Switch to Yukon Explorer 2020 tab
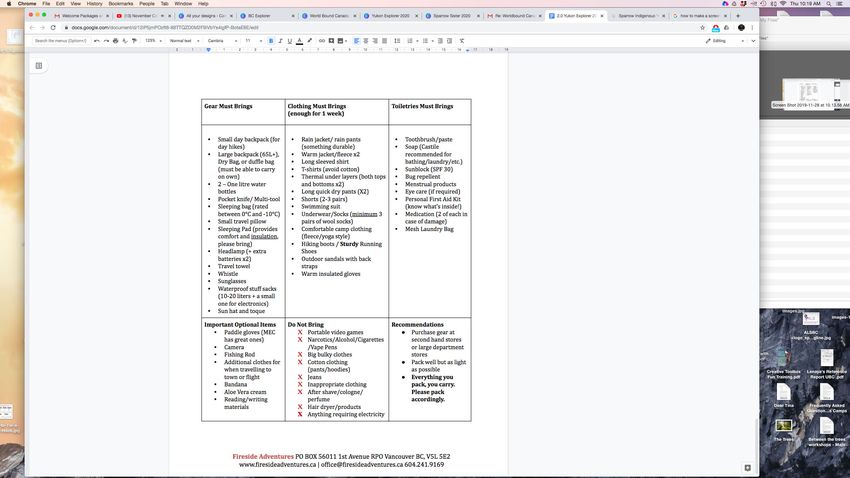The image size is (850, 478). coord(390,16)
